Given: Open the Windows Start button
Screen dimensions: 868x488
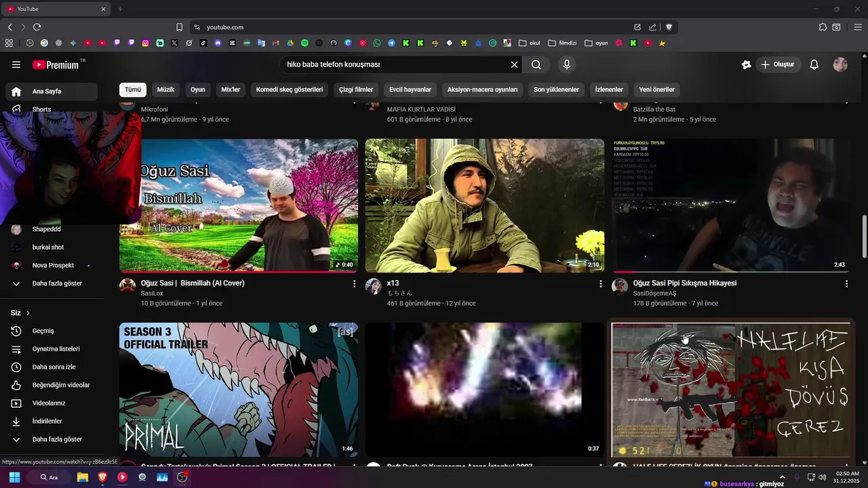Looking at the screenshot, I should pos(14,477).
